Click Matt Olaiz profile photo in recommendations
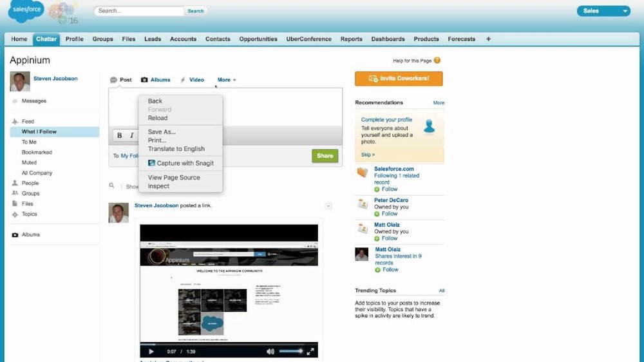 tap(361, 254)
